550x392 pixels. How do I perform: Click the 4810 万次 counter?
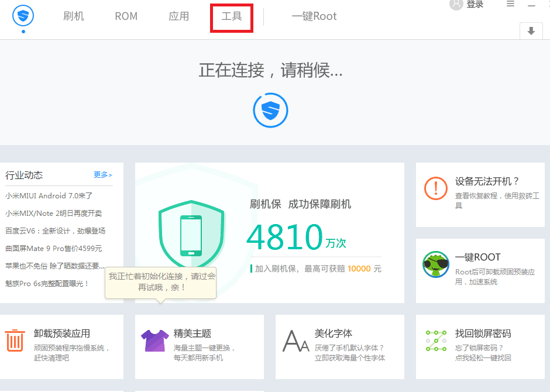pos(297,237)
